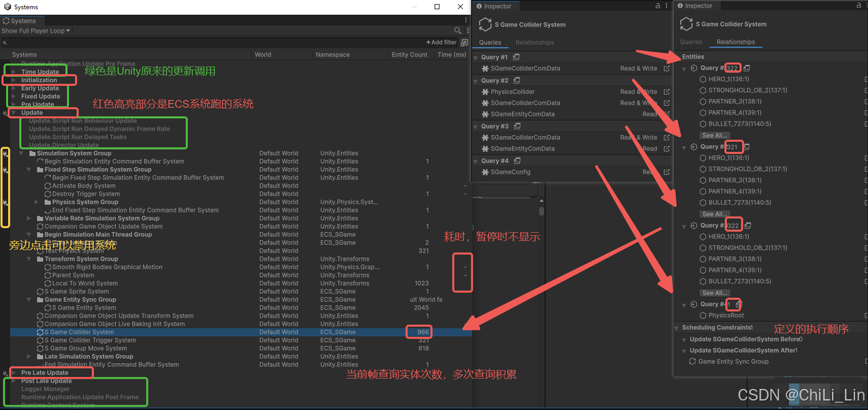Screen dimensions: 868x410
Task: Expand the Initialization row
Action: [14, 80]
